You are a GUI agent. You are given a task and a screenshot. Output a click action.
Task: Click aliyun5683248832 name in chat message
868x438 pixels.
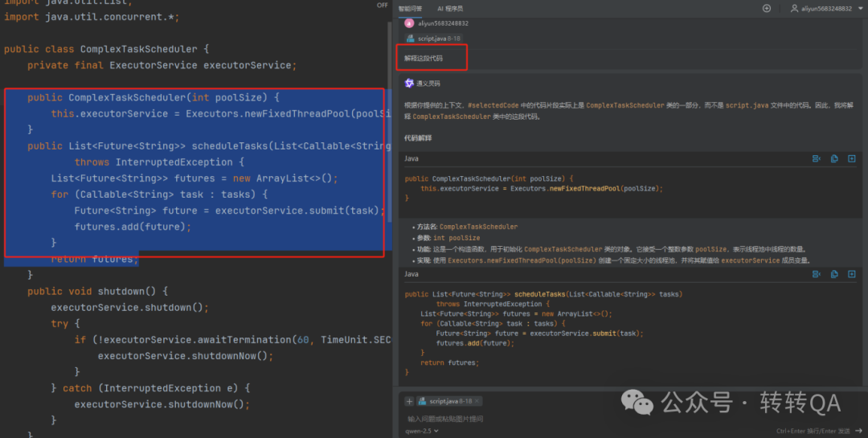pyautogui.click(x=443, y=23)
